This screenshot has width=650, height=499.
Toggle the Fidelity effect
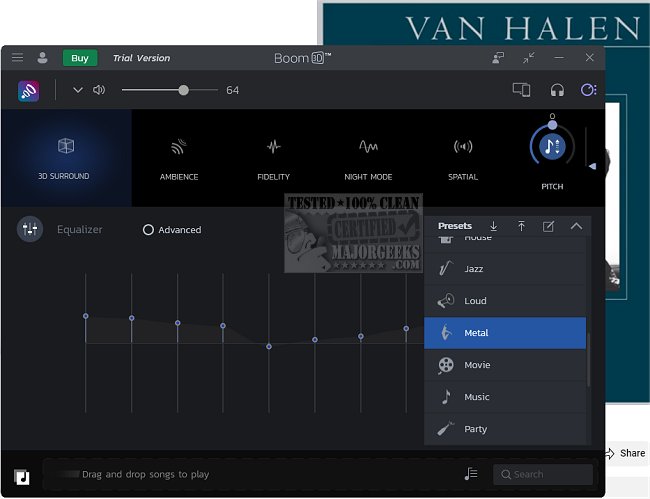(274, 160)
